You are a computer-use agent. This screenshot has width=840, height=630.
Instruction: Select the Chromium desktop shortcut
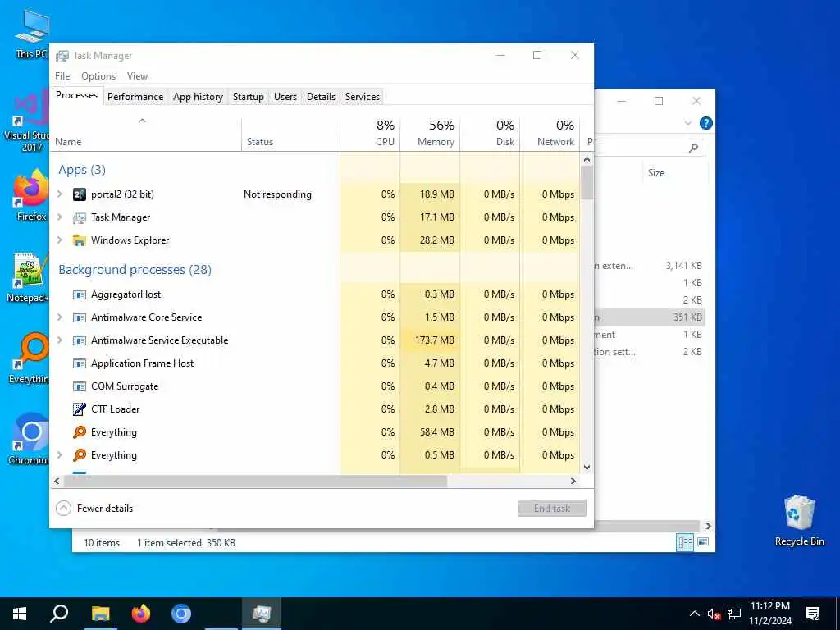[29, 440]
